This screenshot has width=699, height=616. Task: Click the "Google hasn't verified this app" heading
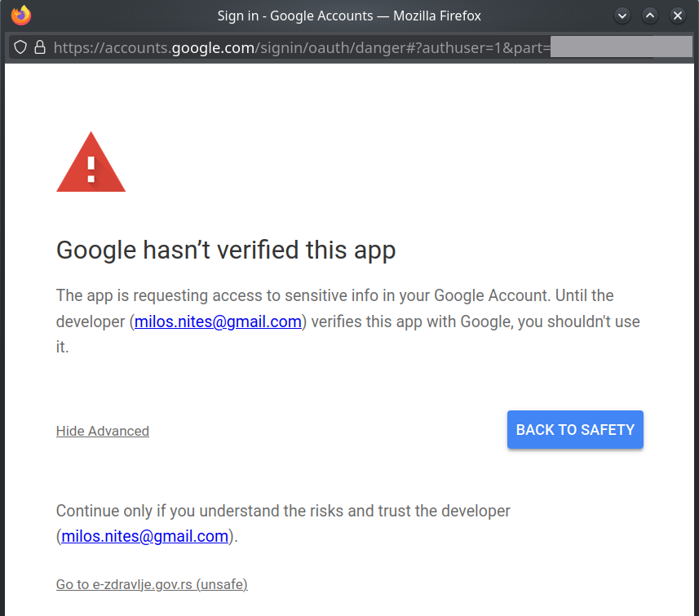[226, 250]
